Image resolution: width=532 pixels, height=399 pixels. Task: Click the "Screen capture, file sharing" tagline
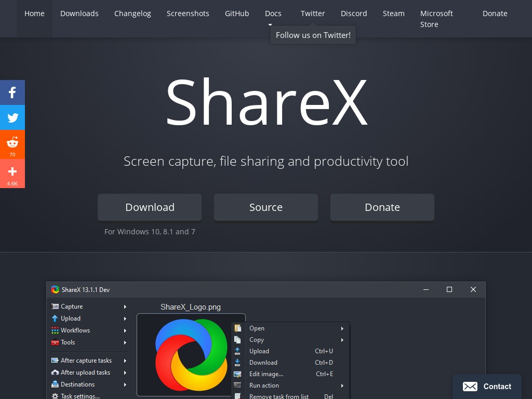pyautogui.click(x=266, y=162)
